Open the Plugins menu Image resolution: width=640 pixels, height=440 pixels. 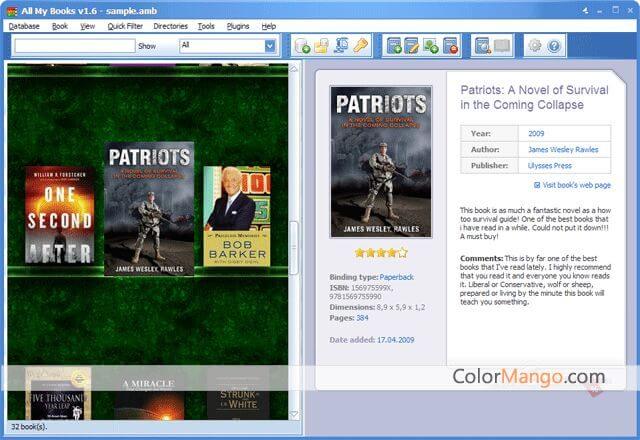[238, 26]
